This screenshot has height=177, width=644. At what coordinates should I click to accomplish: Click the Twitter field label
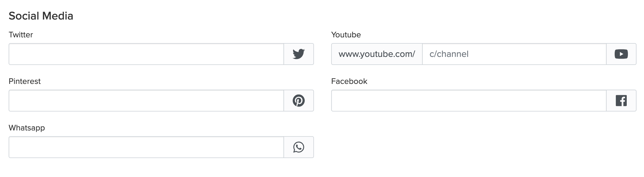pyautogui.click(x=21, y=35)
